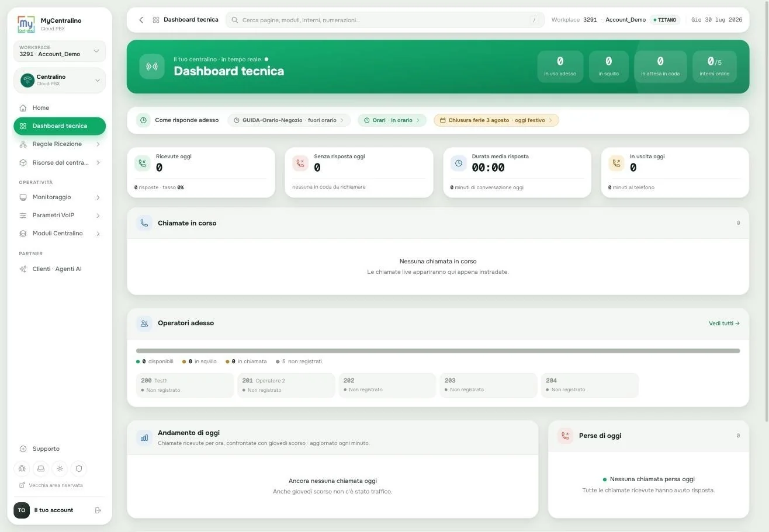Click the search magnifier icon
769x532 pixels.
[x=235, y=20]
